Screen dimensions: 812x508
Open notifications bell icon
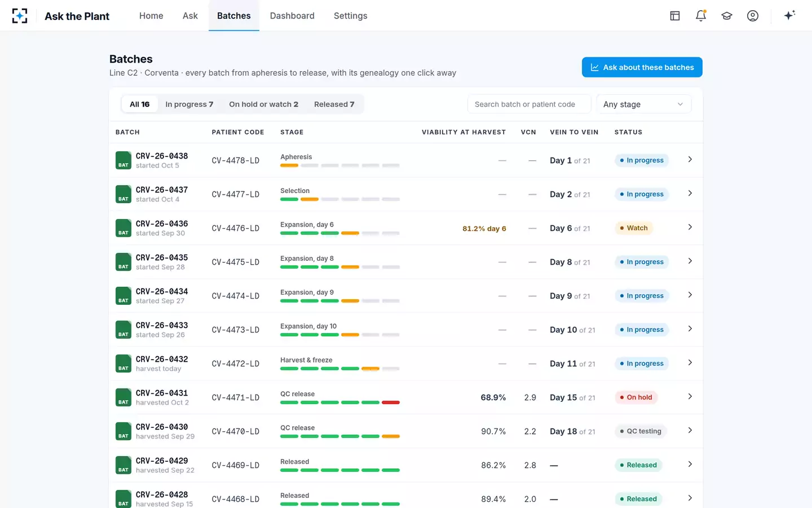click(701, 16)
